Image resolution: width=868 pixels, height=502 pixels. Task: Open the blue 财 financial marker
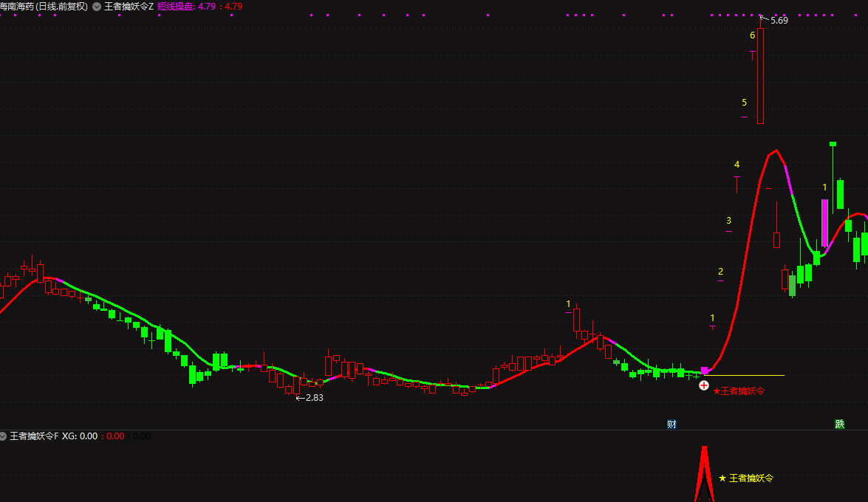671,424
